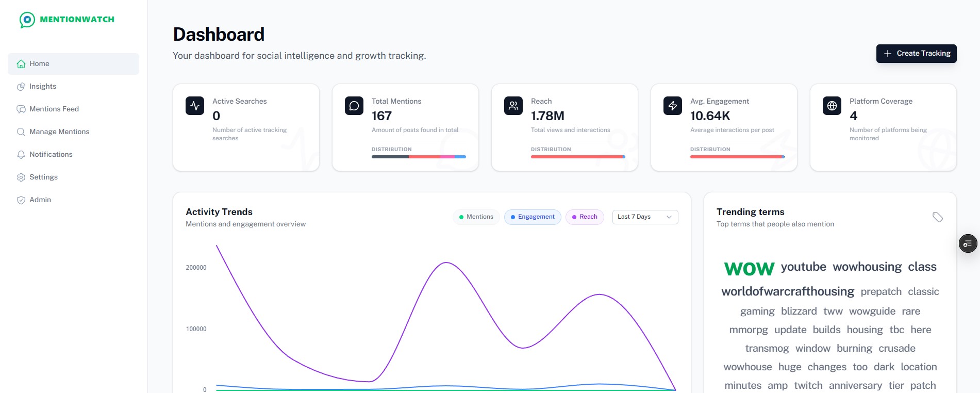980x393 pixels.
Task: Open the Notifications page
Action: [51, 155]
